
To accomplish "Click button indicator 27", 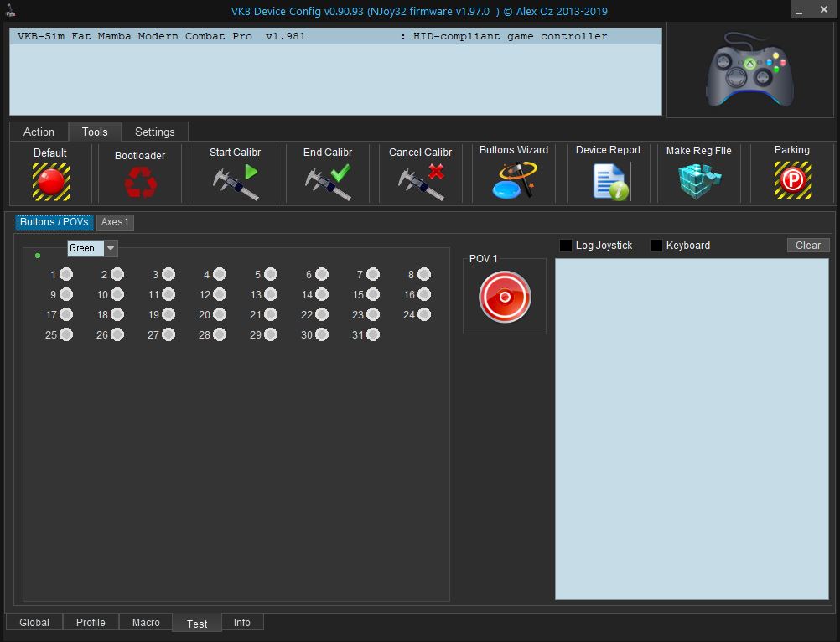I will pos(169,334).
